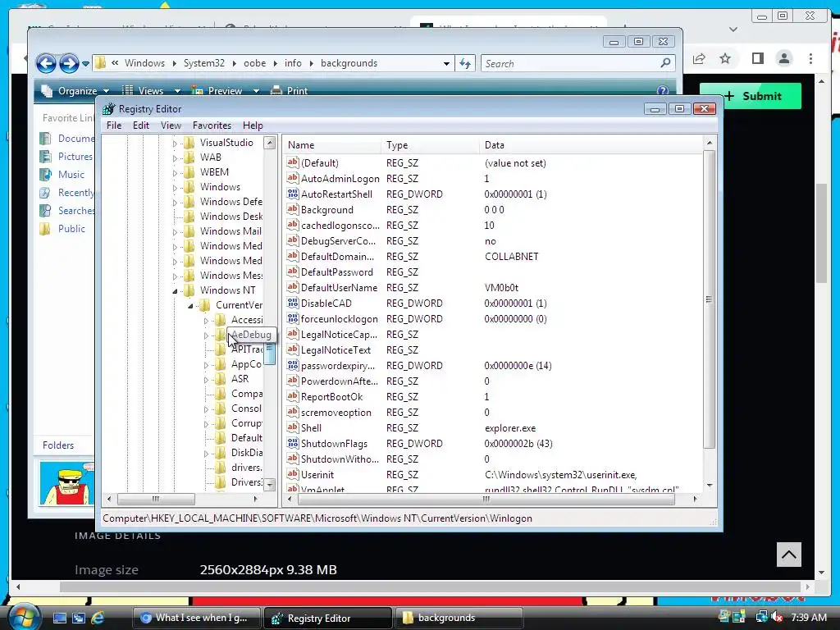Click the green Submit button in the browser
840x630 pixels.
tap(751, 97)
